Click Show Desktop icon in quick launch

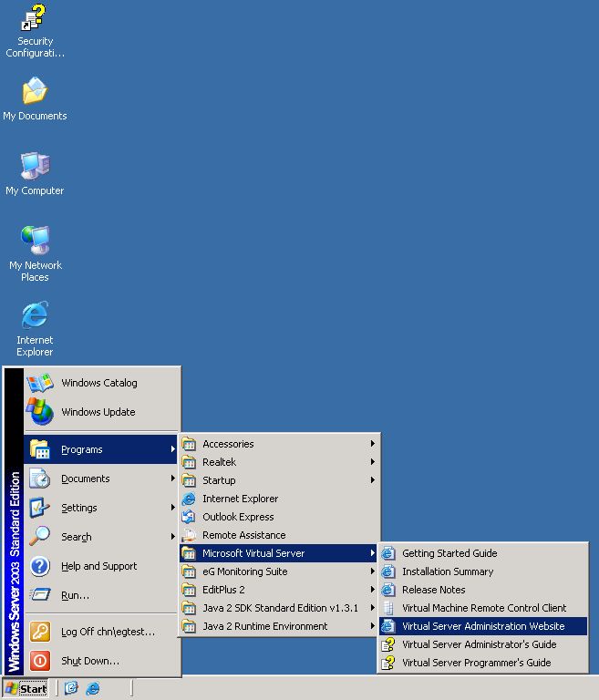pos(71,688)
